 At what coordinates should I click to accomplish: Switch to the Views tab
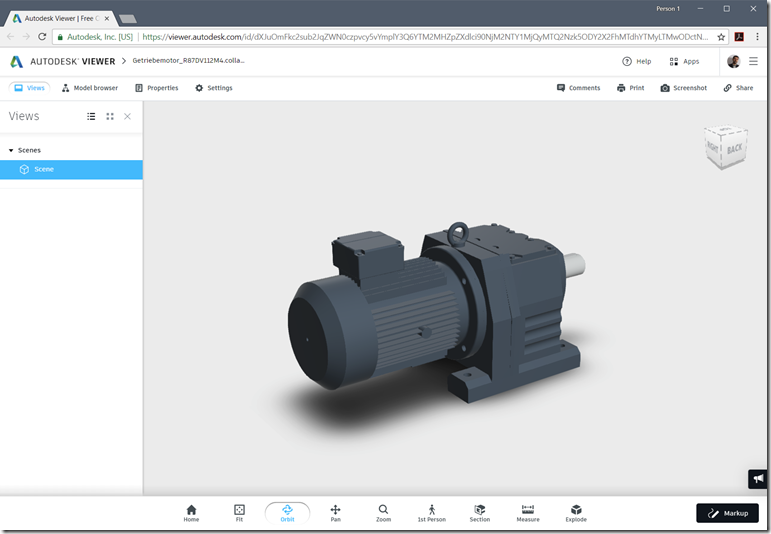tap(30, 88)
